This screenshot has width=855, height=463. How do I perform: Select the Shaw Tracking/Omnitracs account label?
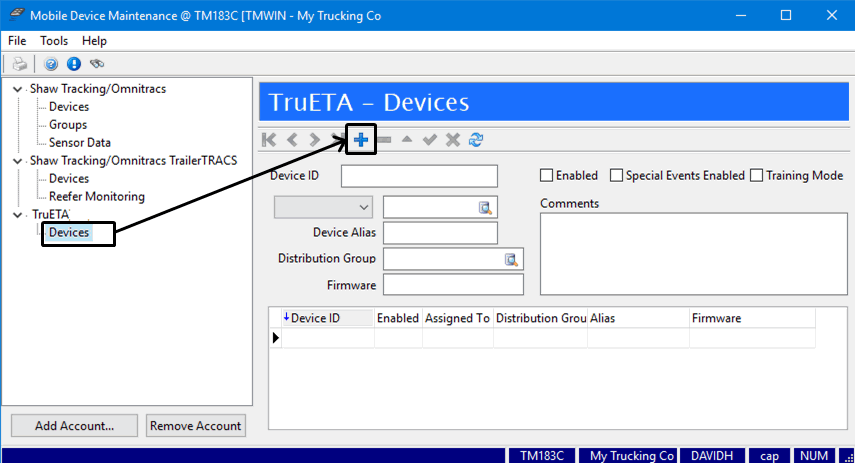(98, 89)
